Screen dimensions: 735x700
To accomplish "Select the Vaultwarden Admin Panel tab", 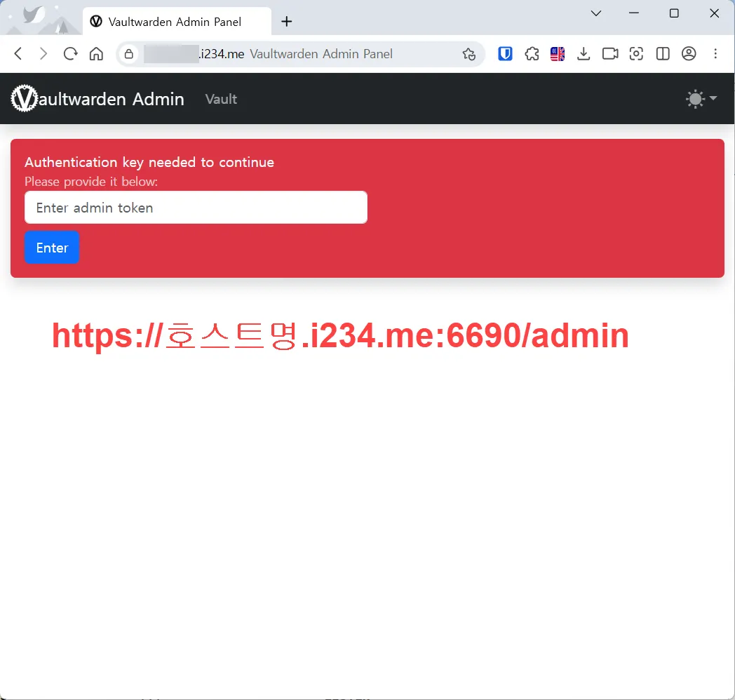I will tap(177, 22).
